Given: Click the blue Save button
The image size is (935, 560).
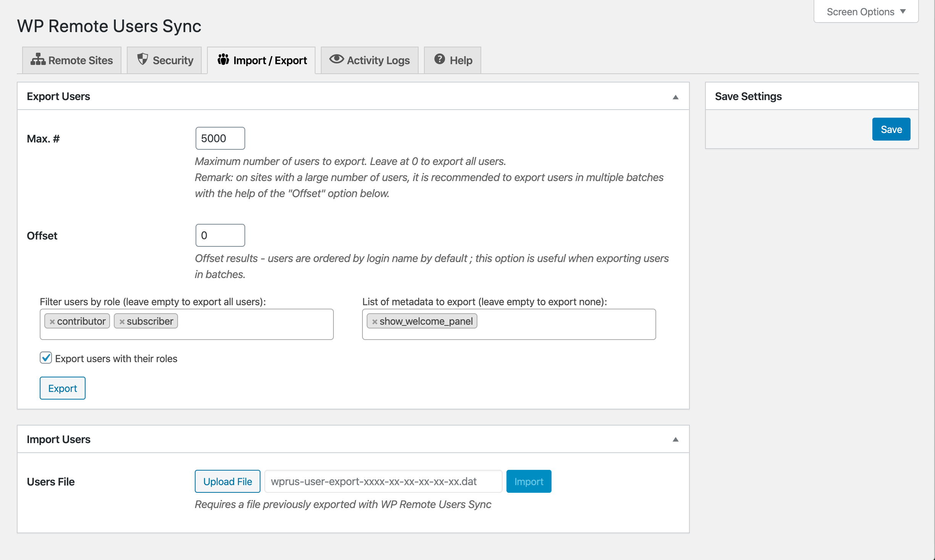Looking at the screenshot, I should [891, 129].
